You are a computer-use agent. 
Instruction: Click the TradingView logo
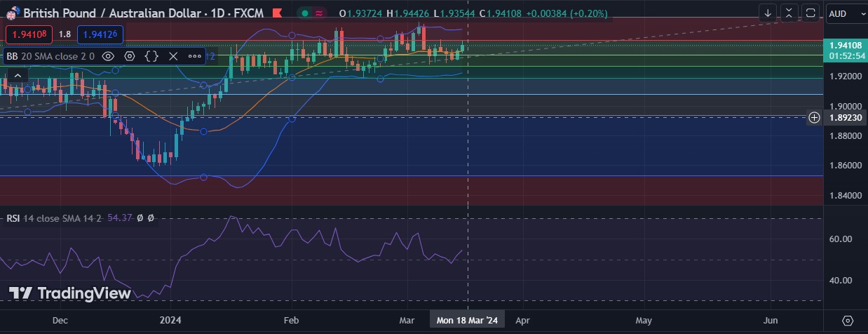(70, 293)
